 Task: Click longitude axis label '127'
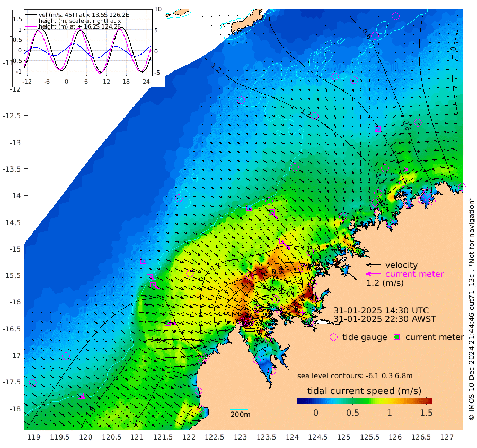tap(447, 437)
